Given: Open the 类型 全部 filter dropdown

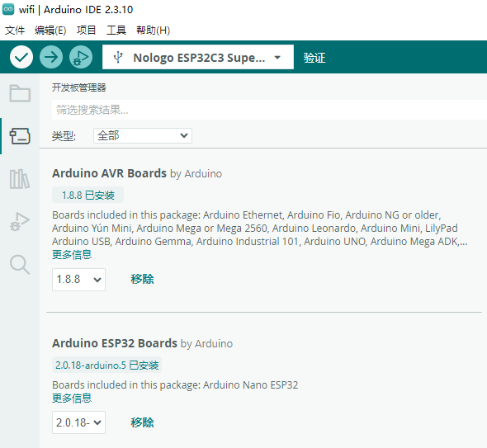Looking at the screenshot, I should [143, 135].
